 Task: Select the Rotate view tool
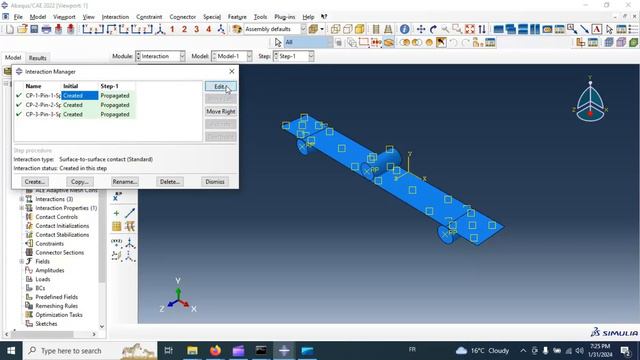click(433, 29)
